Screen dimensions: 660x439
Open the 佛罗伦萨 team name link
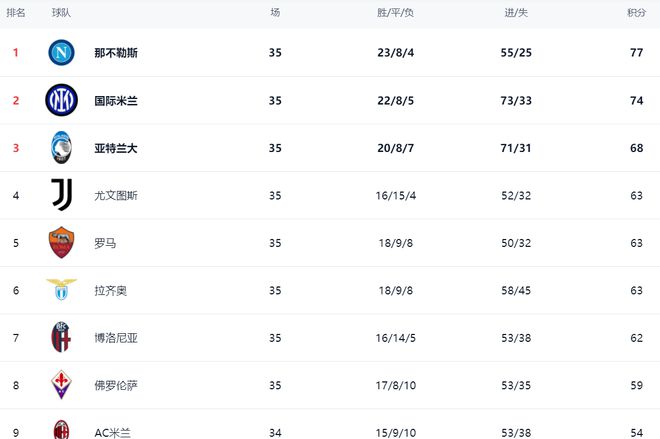point(115,386)
